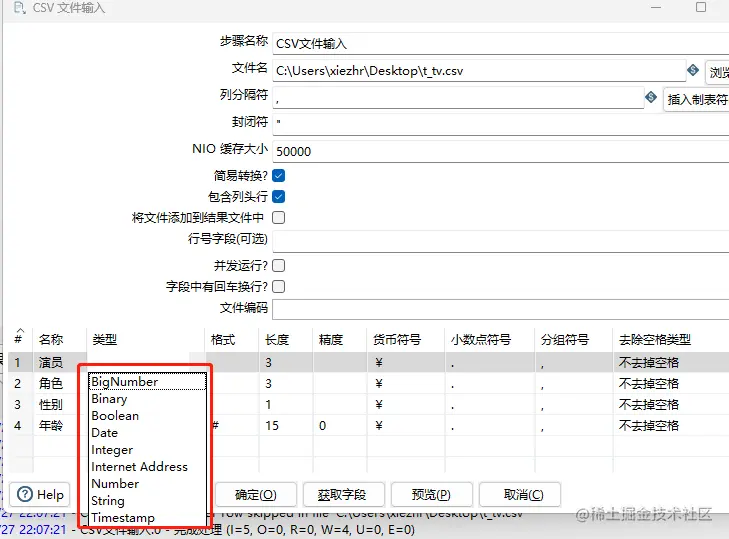
Task: Click the variable icon next to the delimiter field
Action: (651, 97)
